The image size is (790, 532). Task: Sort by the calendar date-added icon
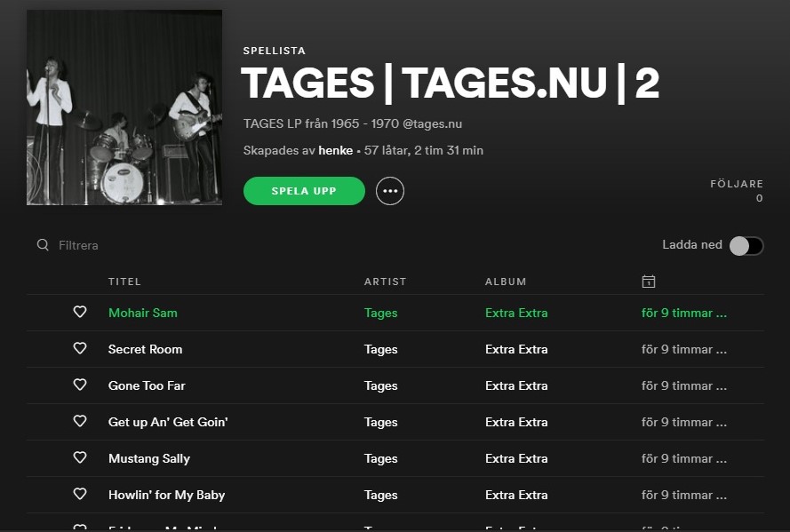649,282
